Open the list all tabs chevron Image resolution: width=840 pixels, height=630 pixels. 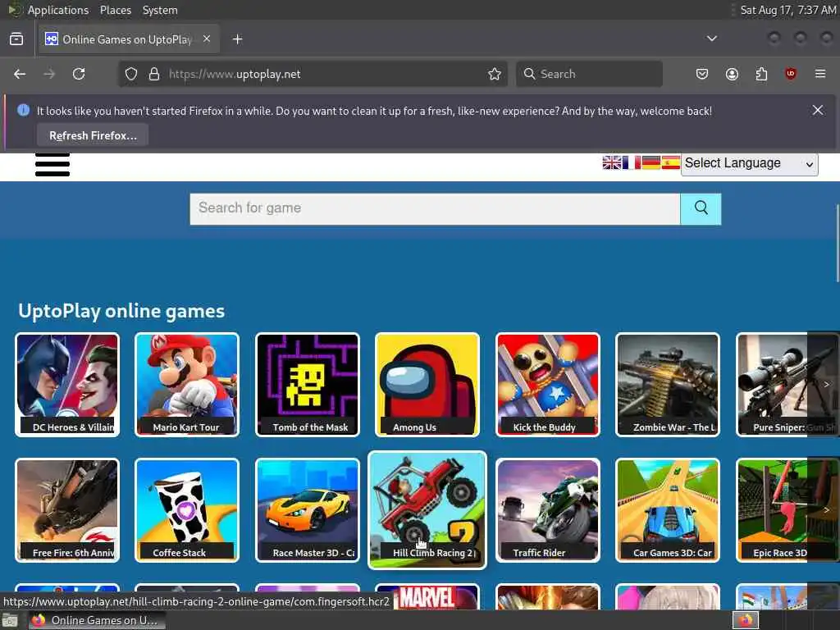[712, 39]
